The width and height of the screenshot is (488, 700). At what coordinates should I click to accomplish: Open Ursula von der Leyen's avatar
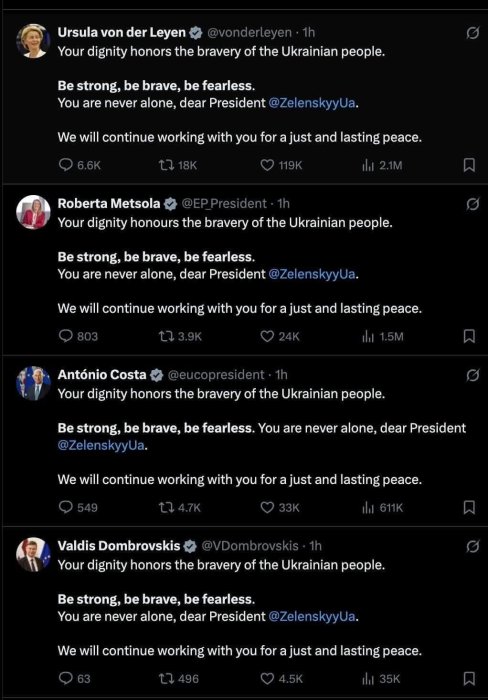pos(33,41)
